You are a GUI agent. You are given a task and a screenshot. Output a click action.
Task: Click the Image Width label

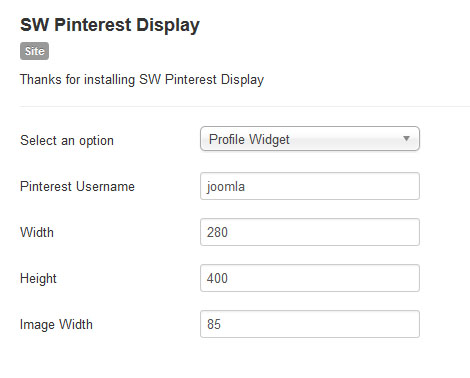[56, 325]
